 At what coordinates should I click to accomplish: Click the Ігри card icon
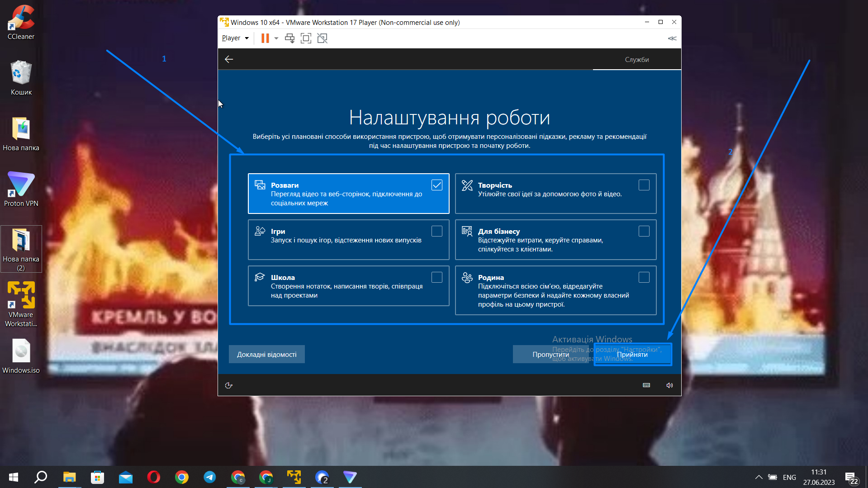point(260,231)
